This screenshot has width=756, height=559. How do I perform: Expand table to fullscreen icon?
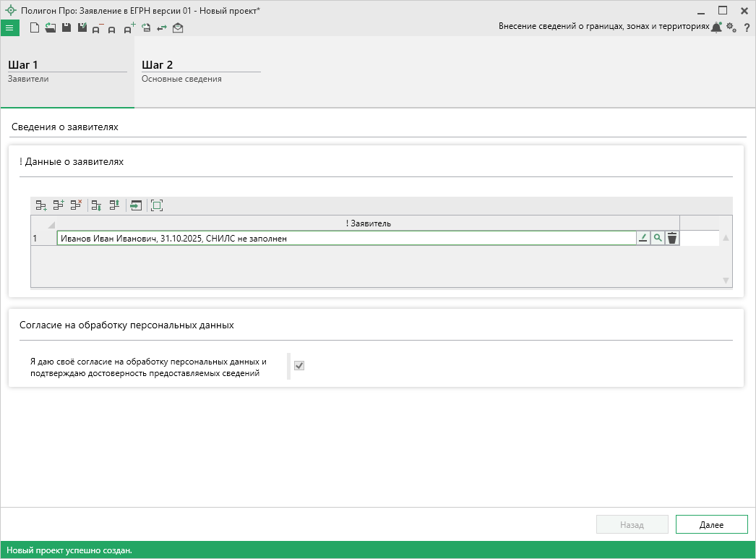point(157,205)
